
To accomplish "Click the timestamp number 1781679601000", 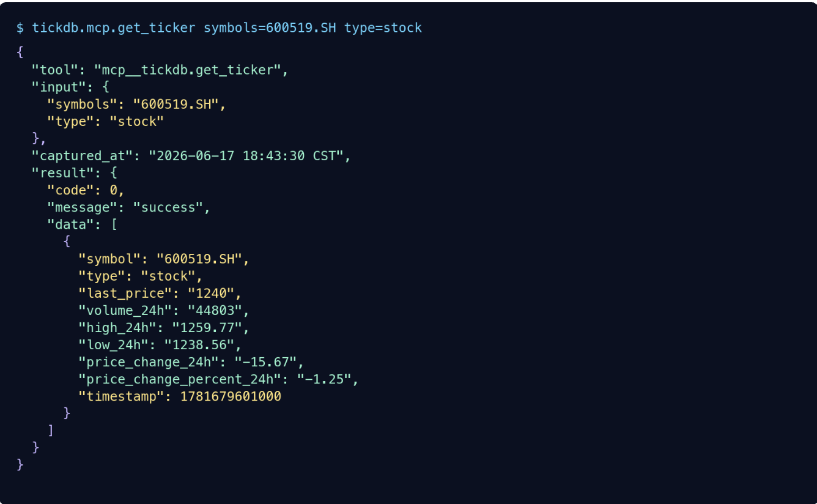I will [231, 396].
